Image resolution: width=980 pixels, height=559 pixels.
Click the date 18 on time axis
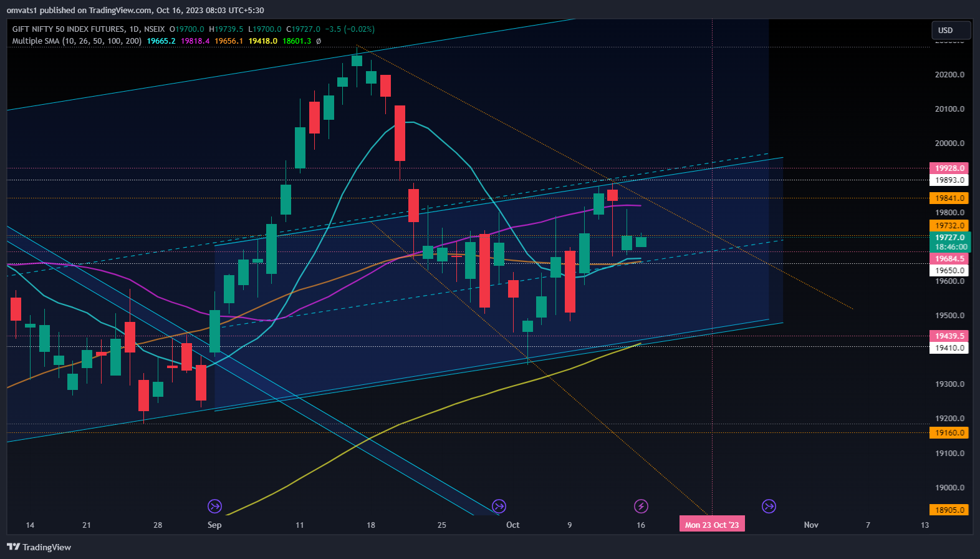371,525
